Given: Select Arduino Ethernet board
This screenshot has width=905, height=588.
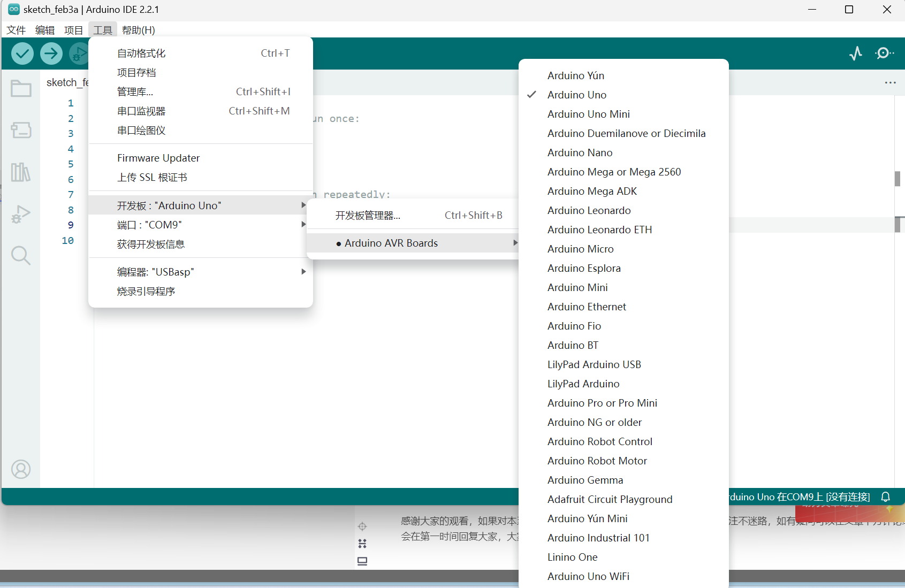Looking at the screenshot, I should coord(623,307).
